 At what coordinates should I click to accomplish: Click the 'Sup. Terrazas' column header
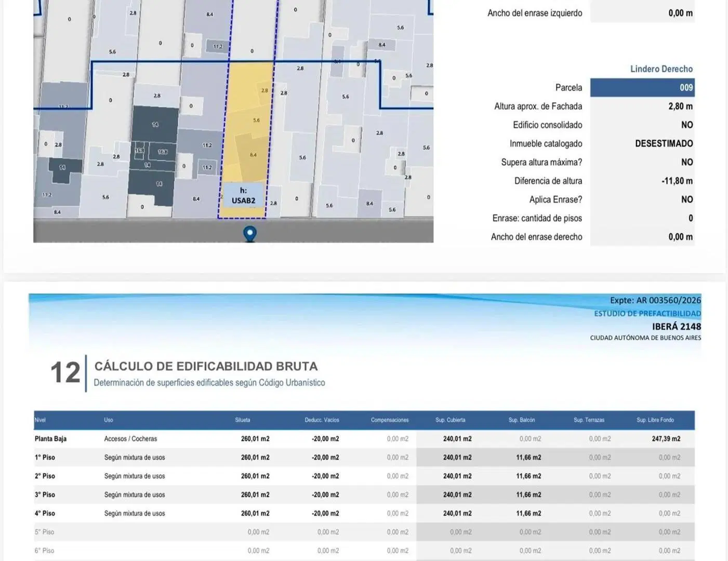[589, 420]
